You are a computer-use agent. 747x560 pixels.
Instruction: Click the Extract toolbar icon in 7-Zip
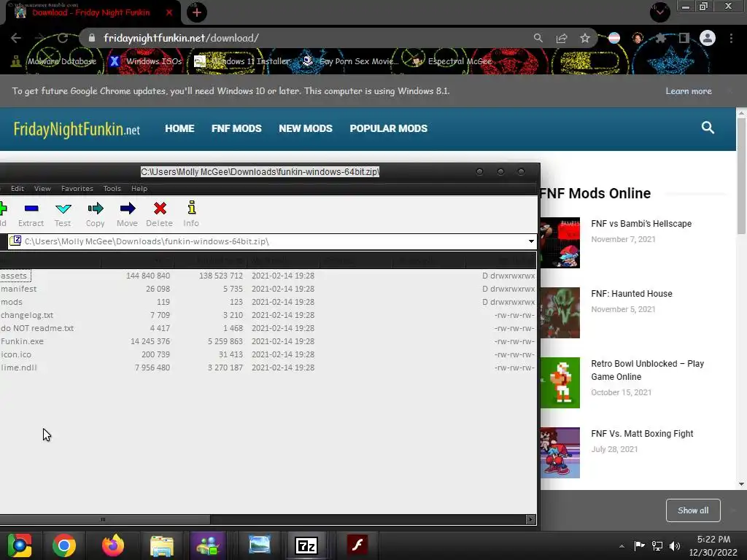click(31, 209)
